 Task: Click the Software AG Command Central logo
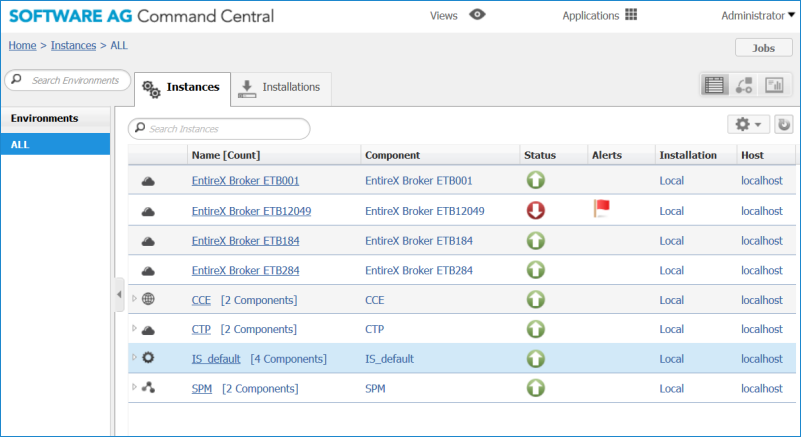(x=142, y=16)
